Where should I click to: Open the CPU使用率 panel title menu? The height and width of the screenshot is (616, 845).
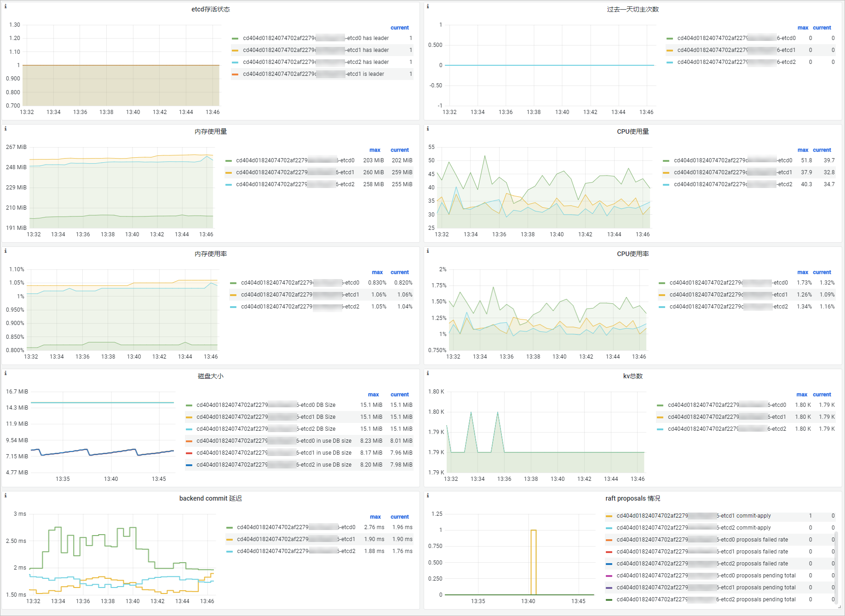click(633, 254)
